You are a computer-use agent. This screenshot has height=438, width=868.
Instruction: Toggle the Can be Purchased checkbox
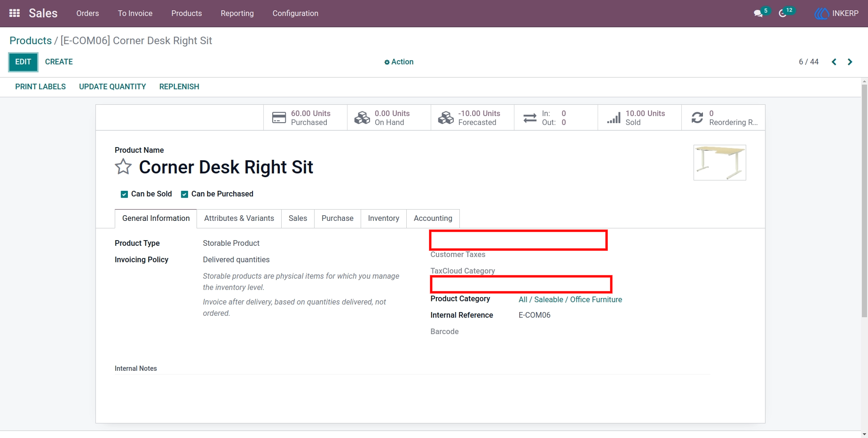coord(184,194)
